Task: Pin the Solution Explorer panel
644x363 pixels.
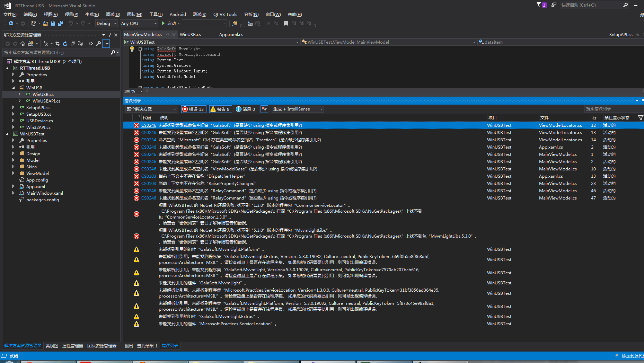Action: [109, 35]
